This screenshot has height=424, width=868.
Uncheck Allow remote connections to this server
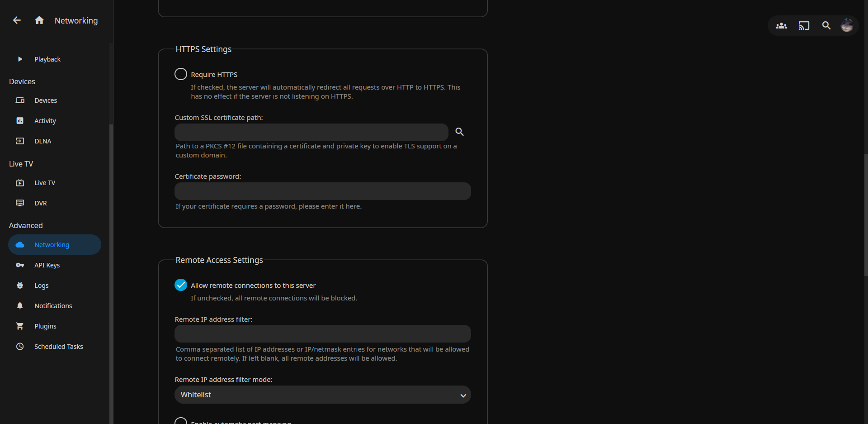181,285
